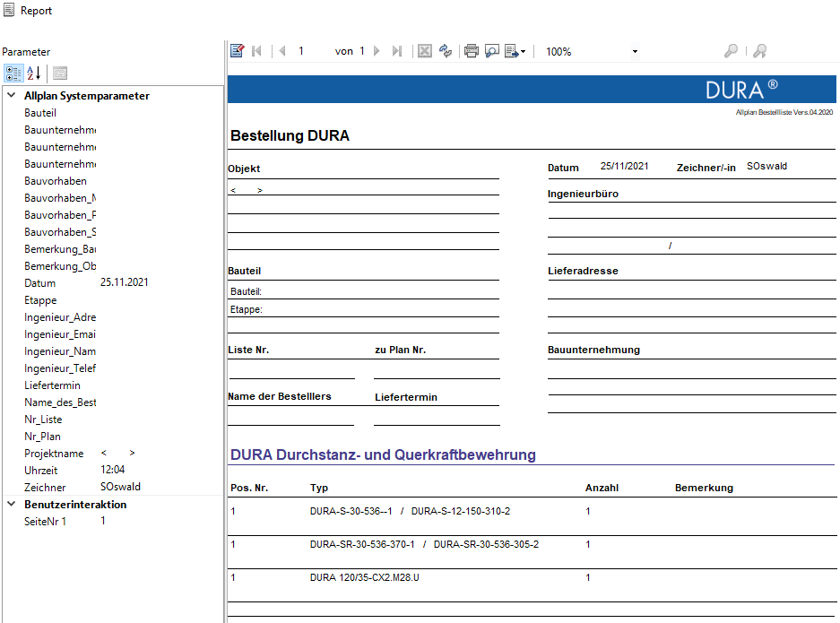This screenshot has width=840, height=623.
Task: Sort parameters alphabetically
Action: (34, 73)
